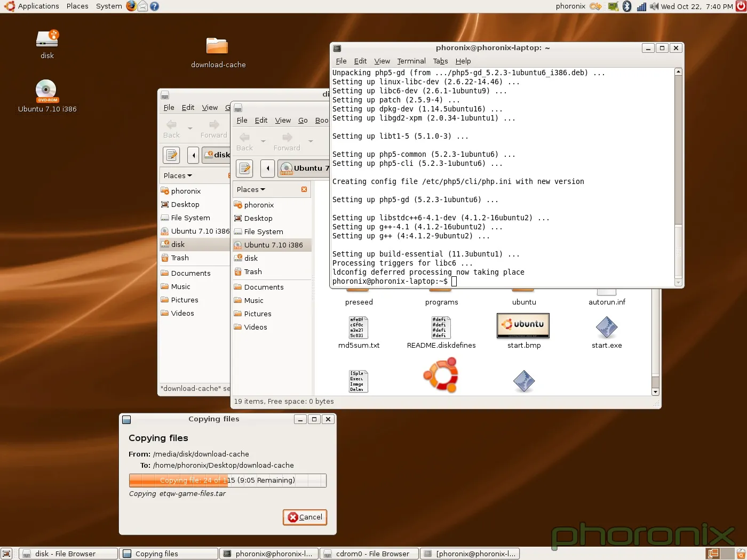This screenshot has height=560, width=747.
Task: Open start.bmp thumbnail
Action: (523, 326)
